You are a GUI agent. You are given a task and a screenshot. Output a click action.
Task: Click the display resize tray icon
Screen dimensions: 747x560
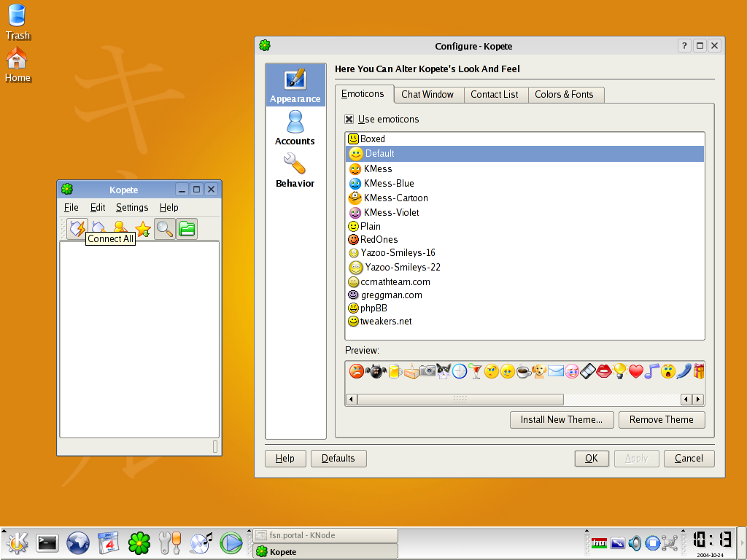tap(617, 542)
